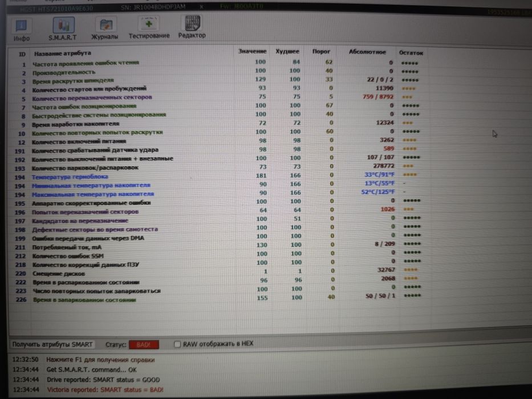This screenshot has height=399, width=532.
Task: Click the Остаток column header
Action: [x=411, y=53]
